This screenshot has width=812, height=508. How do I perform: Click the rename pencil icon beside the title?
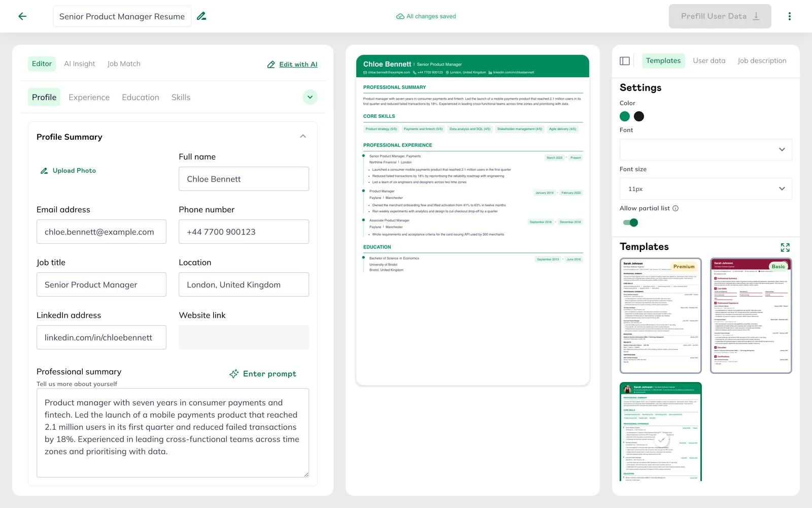pos(201,16)
